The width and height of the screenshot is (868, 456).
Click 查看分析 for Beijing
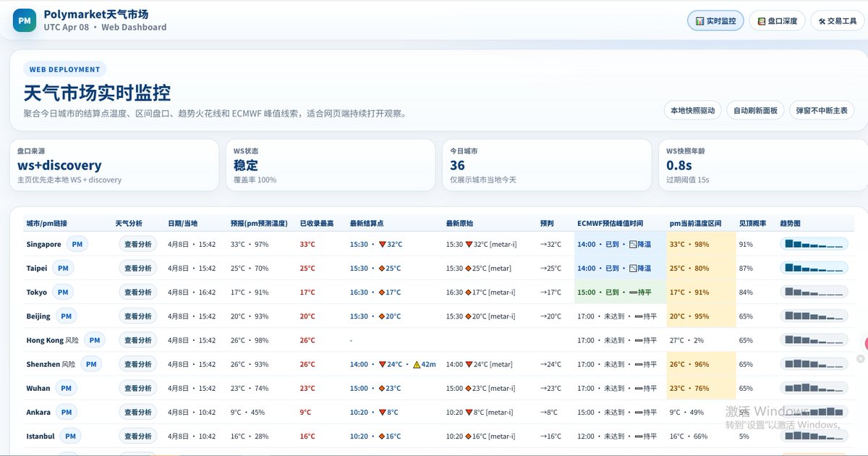137,316
